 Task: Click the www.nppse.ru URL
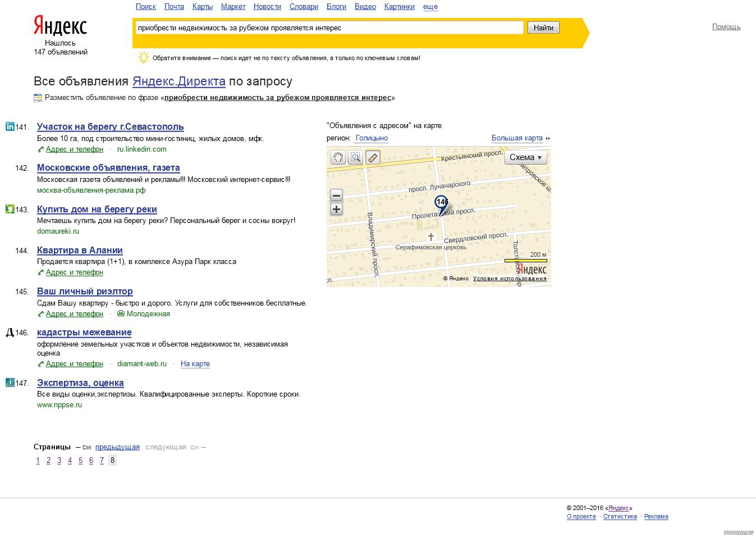click(x=59, y=405)
